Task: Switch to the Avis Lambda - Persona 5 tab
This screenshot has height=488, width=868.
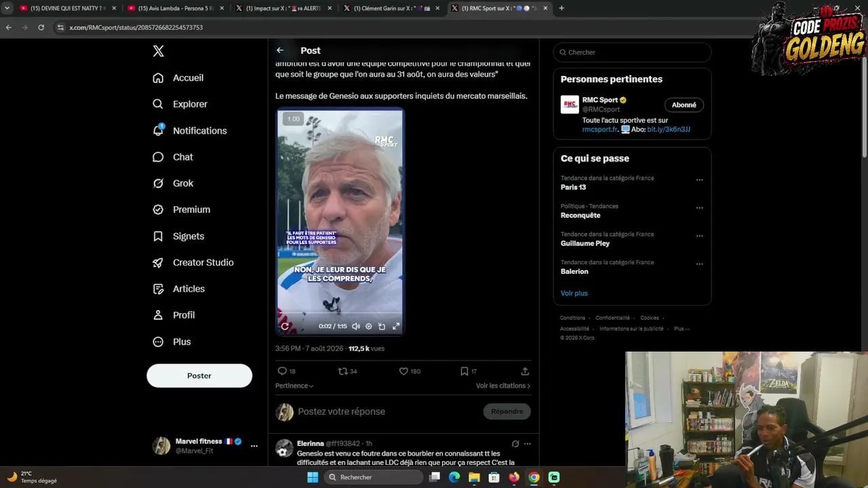Action: click(175, 8)
